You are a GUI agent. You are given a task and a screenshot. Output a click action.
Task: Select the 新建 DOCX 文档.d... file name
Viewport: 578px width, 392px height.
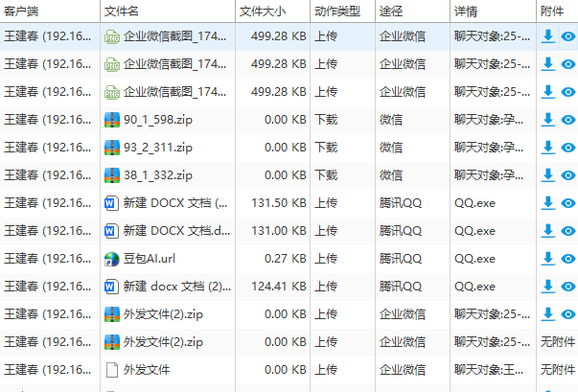(x=176, y=231)
